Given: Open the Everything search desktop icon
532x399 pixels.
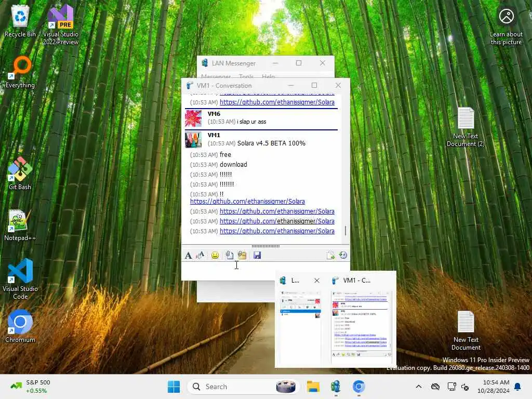Looking at the screenshot, I should (20, 72).
